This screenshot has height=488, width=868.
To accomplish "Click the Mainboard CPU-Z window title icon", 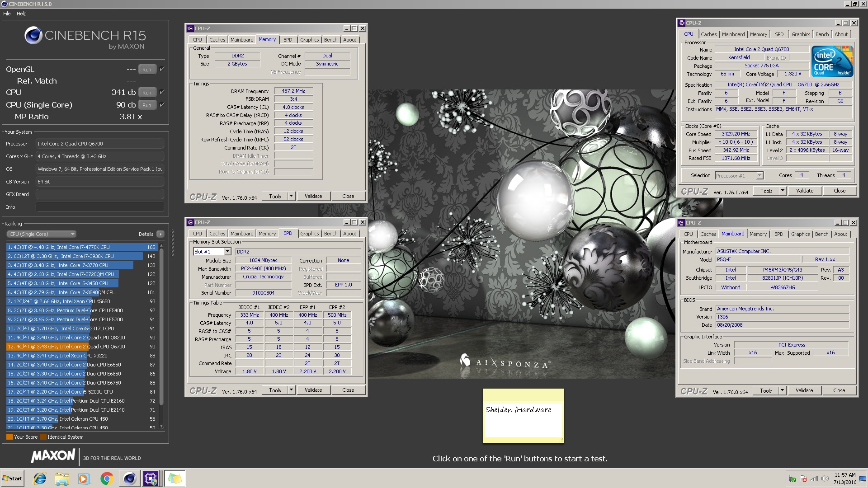I will pos(682,223).
